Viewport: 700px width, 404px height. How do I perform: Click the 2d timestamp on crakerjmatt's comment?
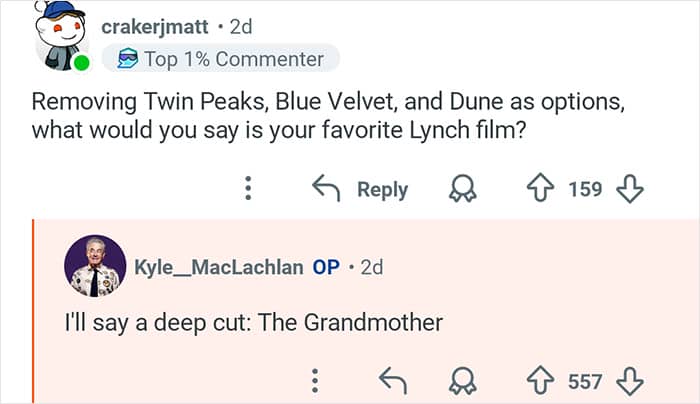click(x=241, y=25)
